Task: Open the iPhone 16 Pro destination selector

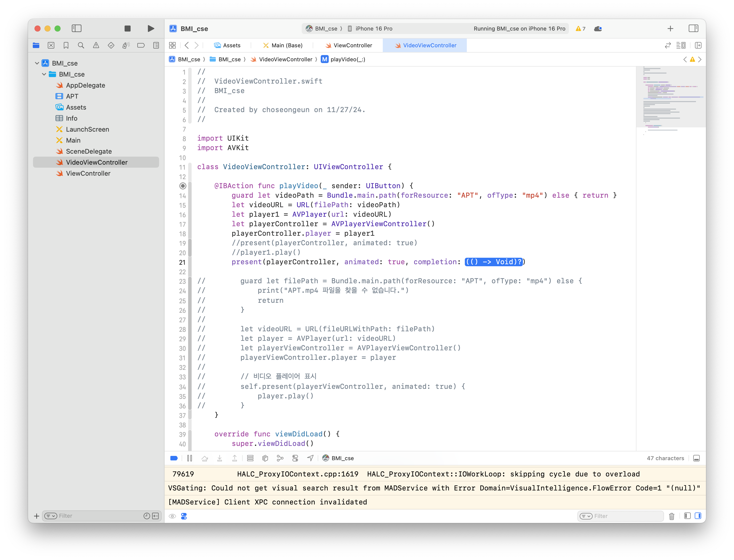Action: pyautogui.click(x=374, y=29)
